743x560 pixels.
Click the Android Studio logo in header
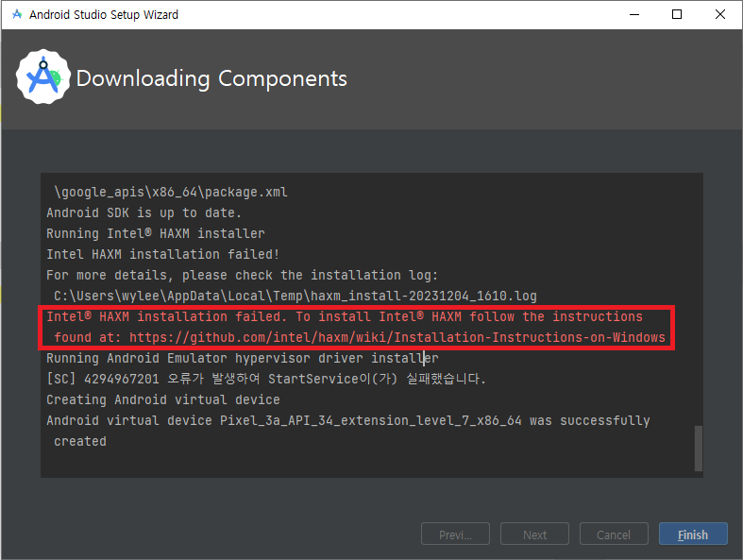pyautogui.click(x=43, y=76)
